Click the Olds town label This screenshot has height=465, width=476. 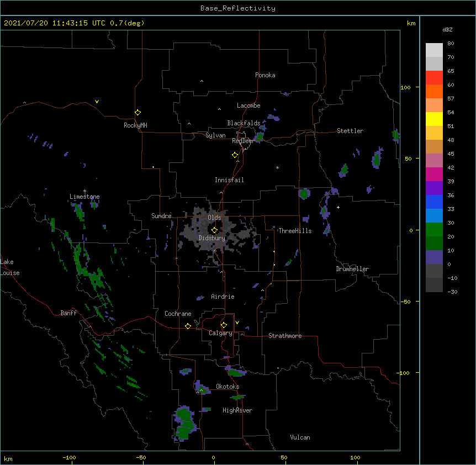[x=214, y=218]
